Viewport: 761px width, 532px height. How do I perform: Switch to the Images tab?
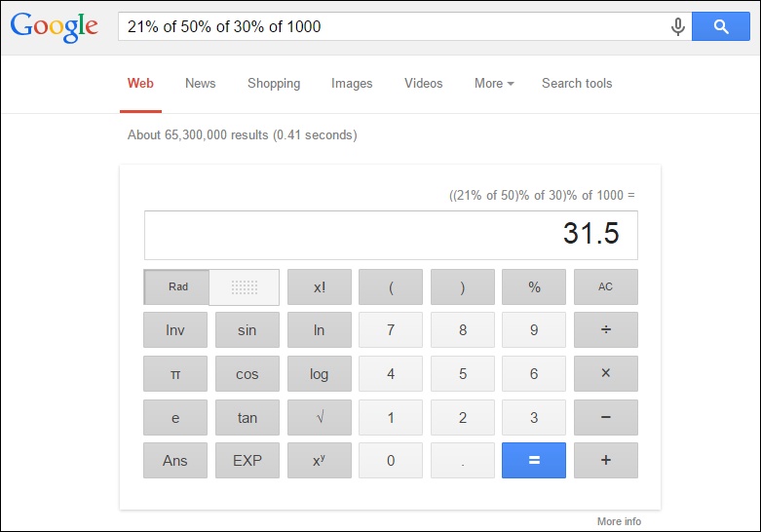point(352,84)
